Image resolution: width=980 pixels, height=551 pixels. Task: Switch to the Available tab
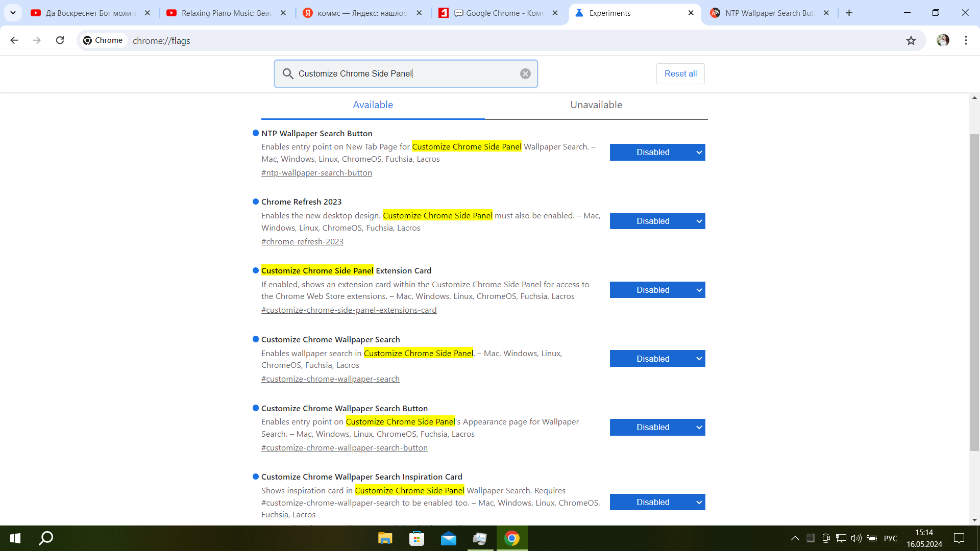pos(373,105)
